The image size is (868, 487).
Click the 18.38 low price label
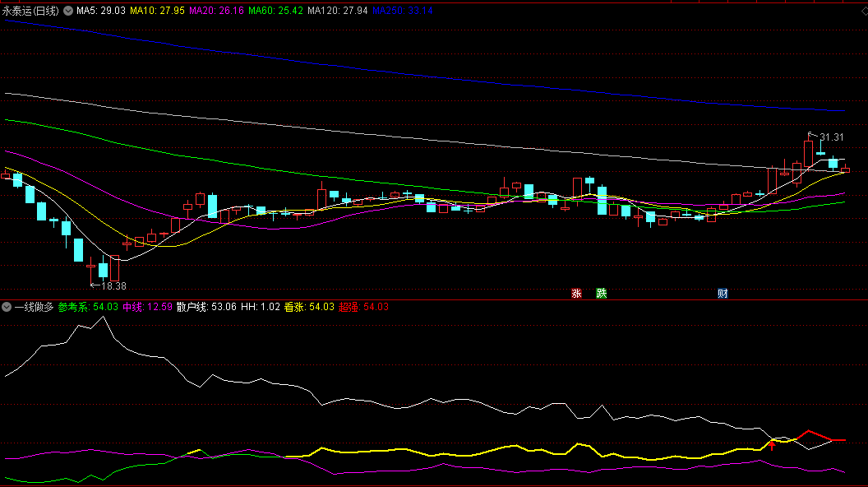pos(114,286)
